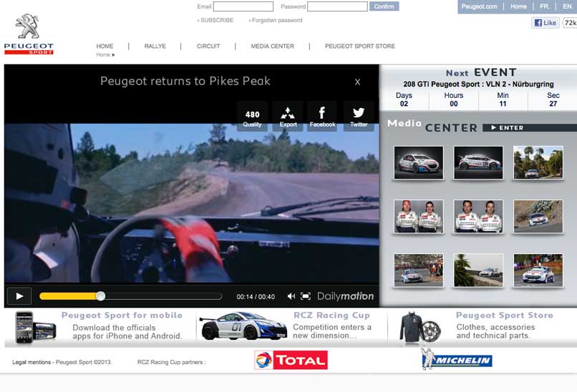Viewport: 577px width, 392px height.
Task: Click the video play button
Action: [x=19, y=295]
